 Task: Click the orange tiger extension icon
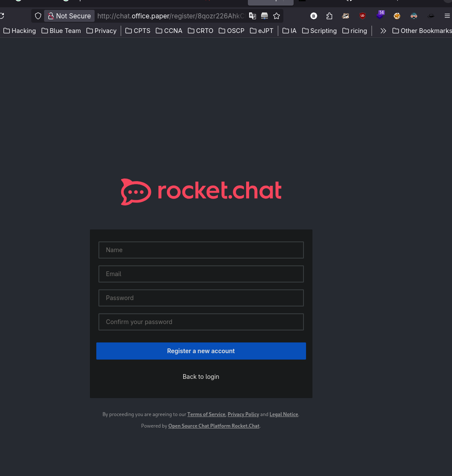click(397, 16)
